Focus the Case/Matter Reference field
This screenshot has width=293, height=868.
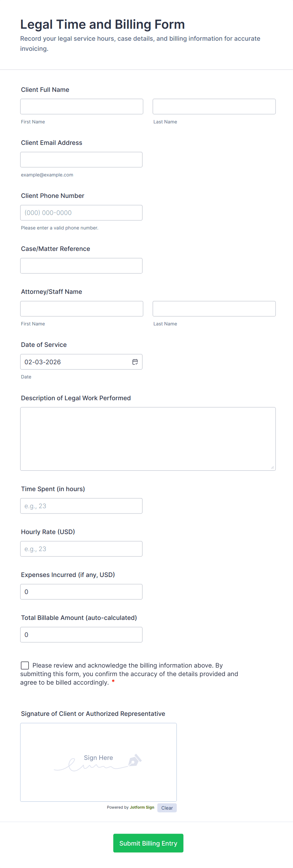coord(81,266)
